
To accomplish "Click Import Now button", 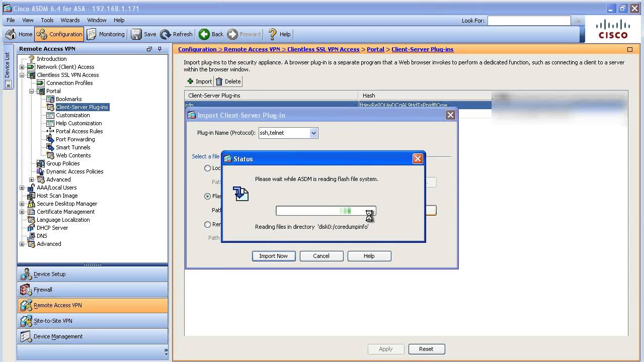I will [x=273, y=256].
